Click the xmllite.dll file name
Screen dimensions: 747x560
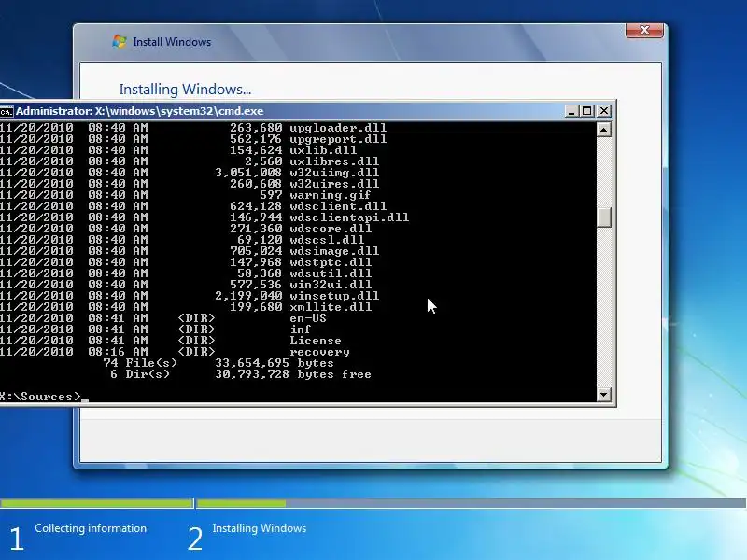pyautogui.click(x=331, y=307)
